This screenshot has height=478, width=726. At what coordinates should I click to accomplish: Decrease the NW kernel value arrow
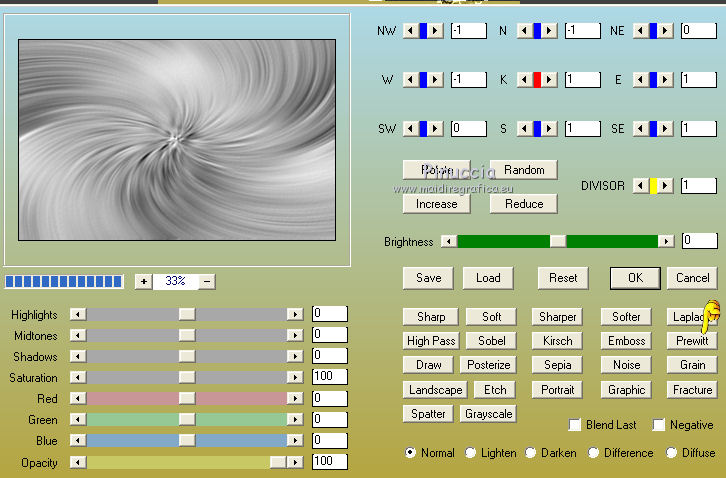(410, 31)
